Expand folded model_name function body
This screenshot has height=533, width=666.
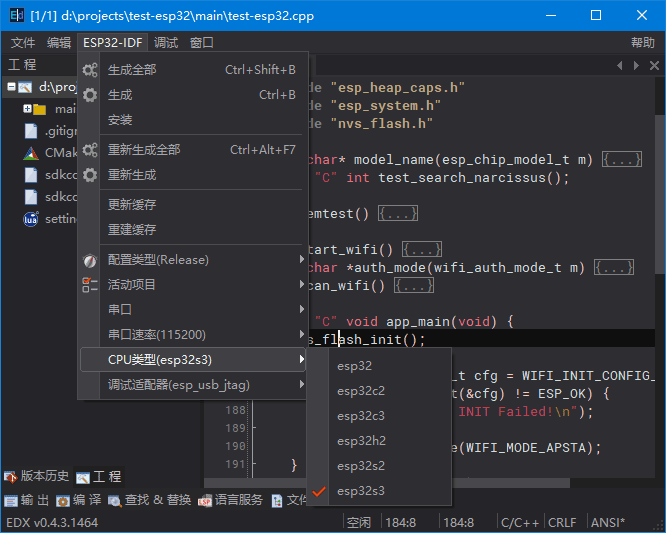pyautogui.click(x=622, y=160)
